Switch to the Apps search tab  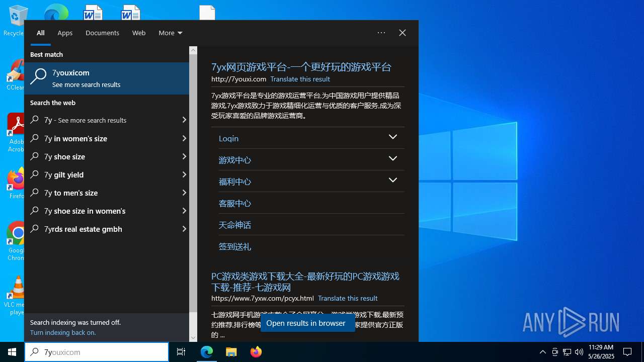[x=65, y=33]
